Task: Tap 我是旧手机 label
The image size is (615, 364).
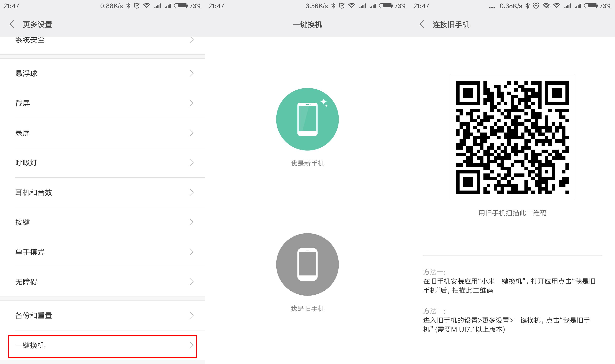Action: [x=307, y=309]
